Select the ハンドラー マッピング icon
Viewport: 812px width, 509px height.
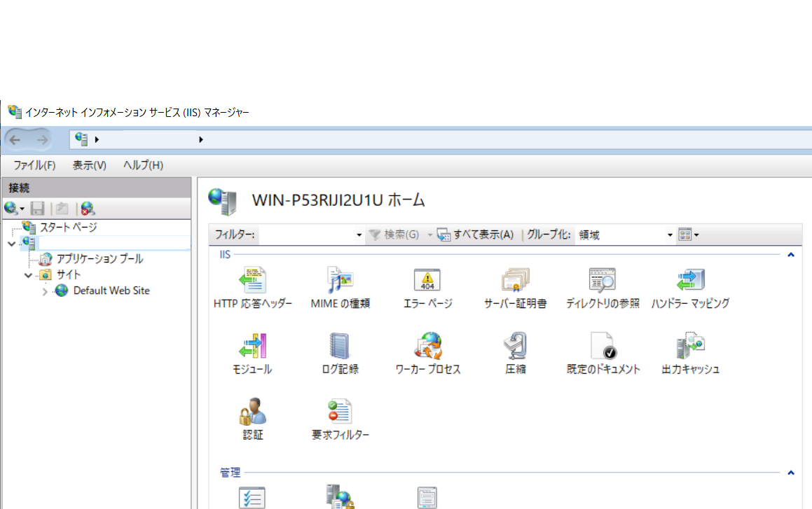pyautogui.click(x=689, y=279)
